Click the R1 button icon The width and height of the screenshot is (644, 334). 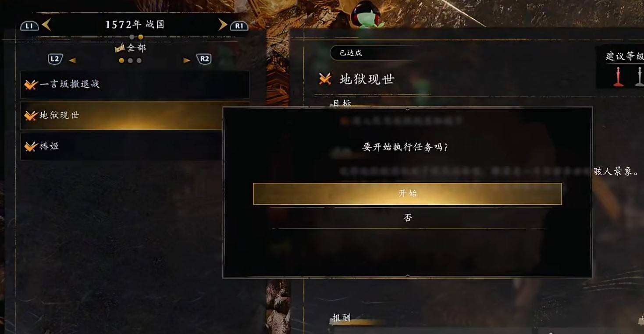click(239, 25)
